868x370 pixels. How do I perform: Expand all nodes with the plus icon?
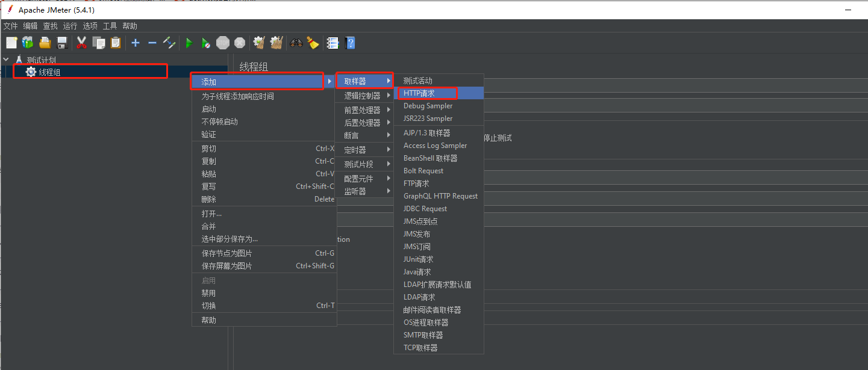[136, 43]
